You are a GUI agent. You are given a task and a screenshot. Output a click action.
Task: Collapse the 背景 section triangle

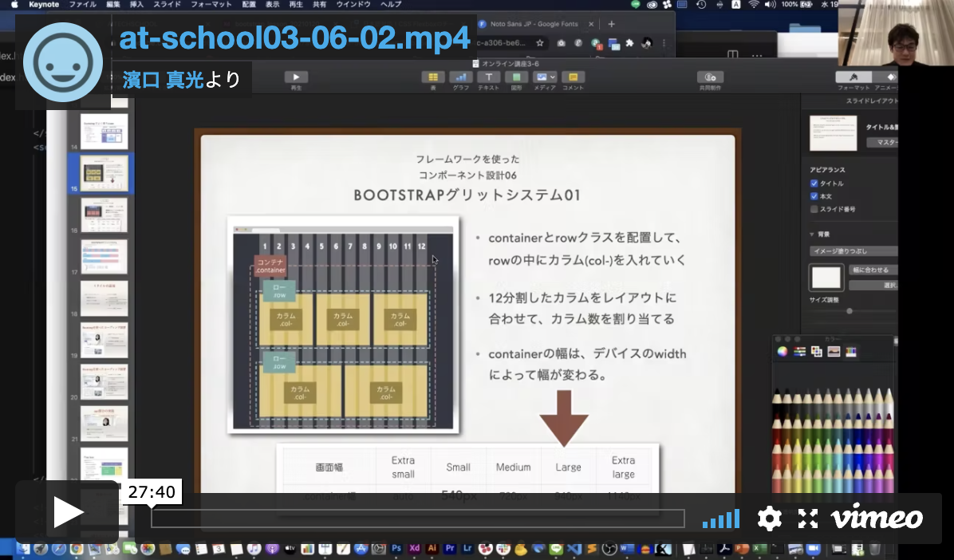coord(812,235)
